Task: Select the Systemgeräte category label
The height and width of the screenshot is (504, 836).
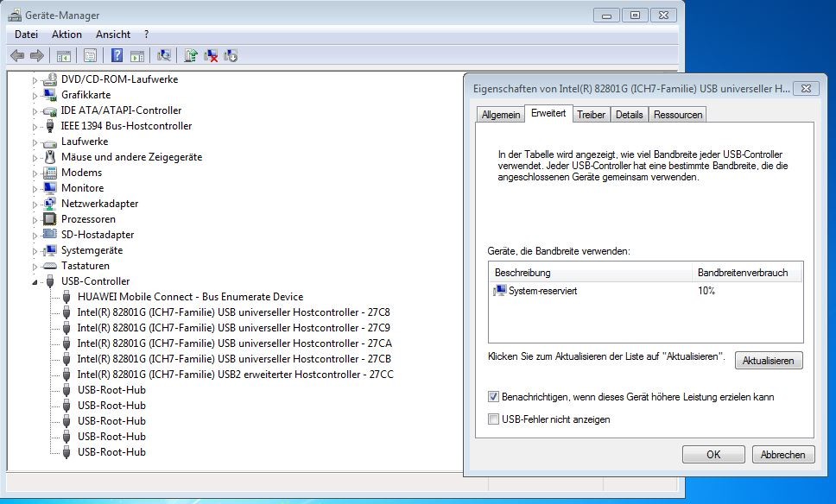Action: click(92, 250)
